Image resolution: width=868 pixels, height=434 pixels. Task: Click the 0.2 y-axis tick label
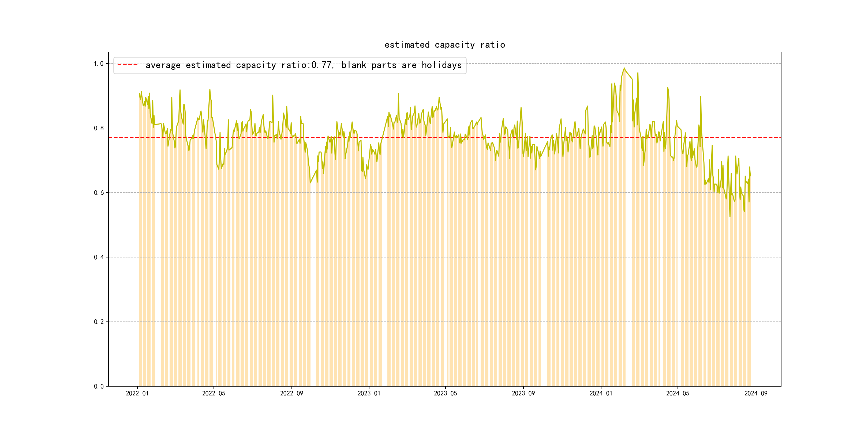(x=99, y=322)
